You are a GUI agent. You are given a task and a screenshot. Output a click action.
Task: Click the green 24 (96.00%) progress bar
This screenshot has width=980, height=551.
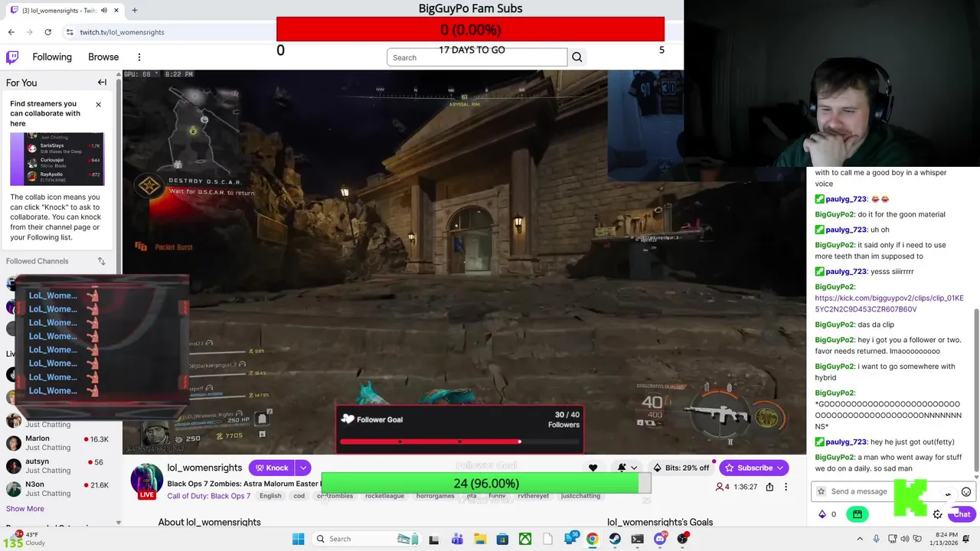click(x=486, y=483)
